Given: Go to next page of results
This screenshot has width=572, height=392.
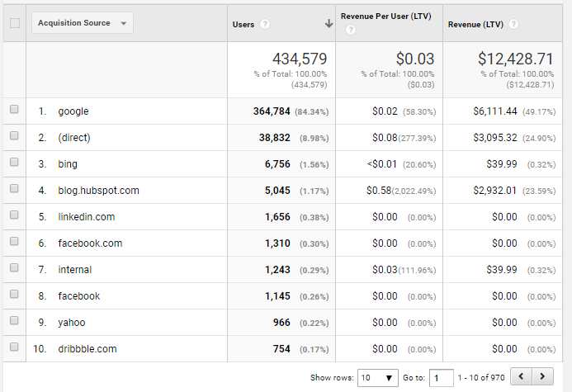Looking at the screenshot, I should point(544,377).
